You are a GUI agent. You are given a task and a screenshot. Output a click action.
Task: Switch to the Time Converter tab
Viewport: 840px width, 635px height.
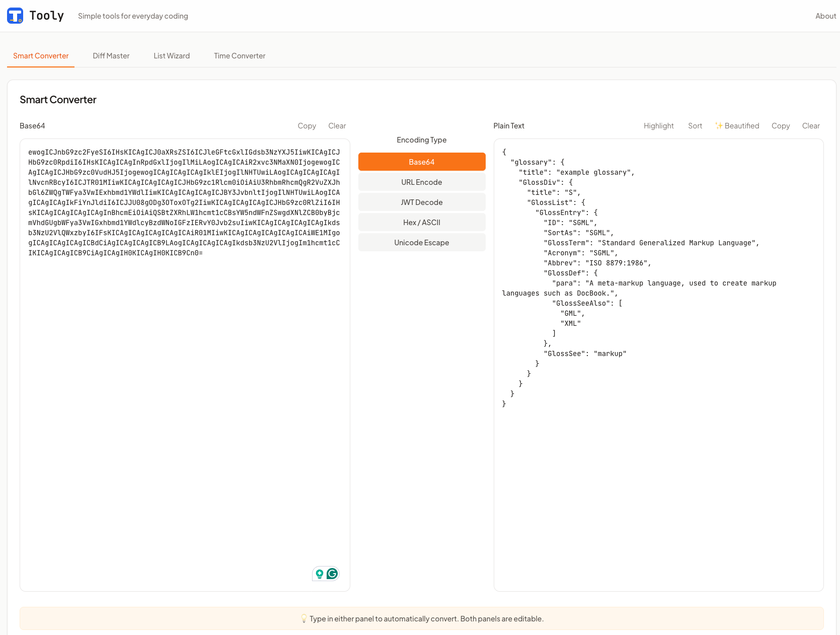click(239, 56)
